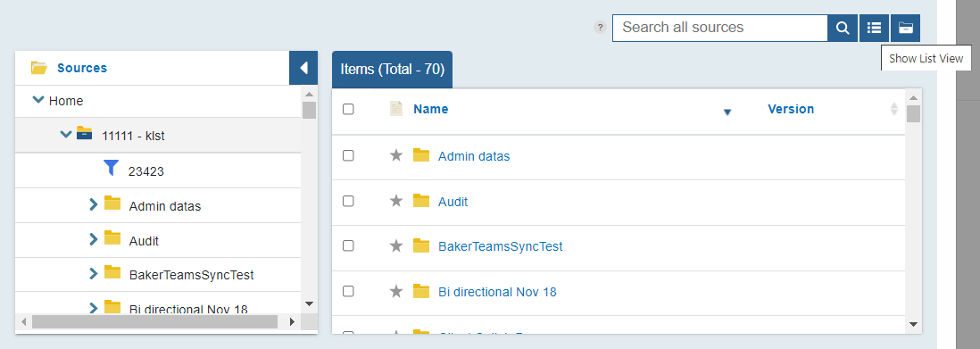
Task: Click the search magnifier button
Action: (843, 29)
